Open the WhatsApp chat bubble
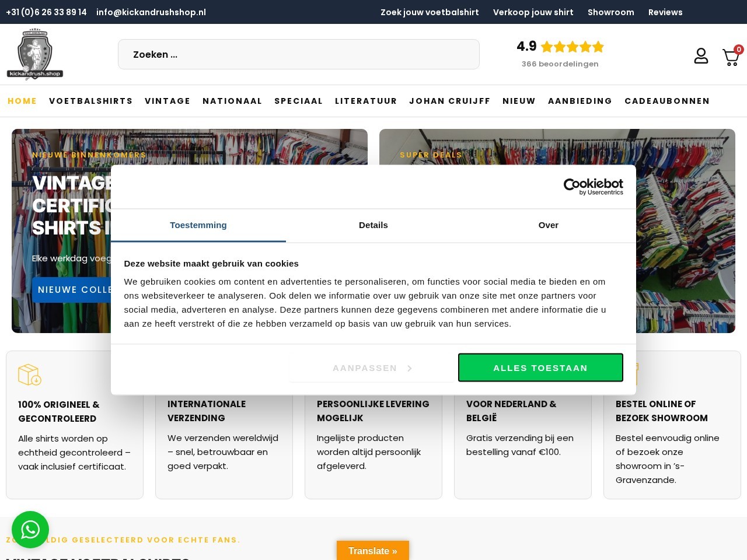747x560 pixels. click(30, 530)
